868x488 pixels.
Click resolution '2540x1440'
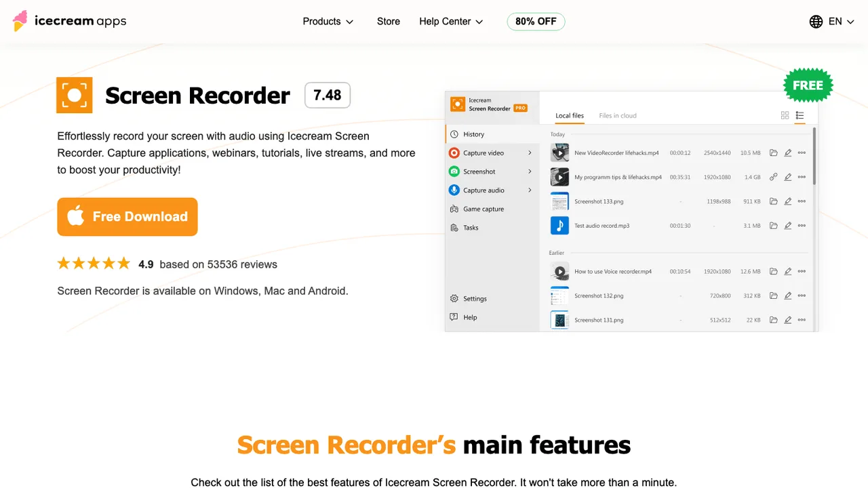coord(717,153)
